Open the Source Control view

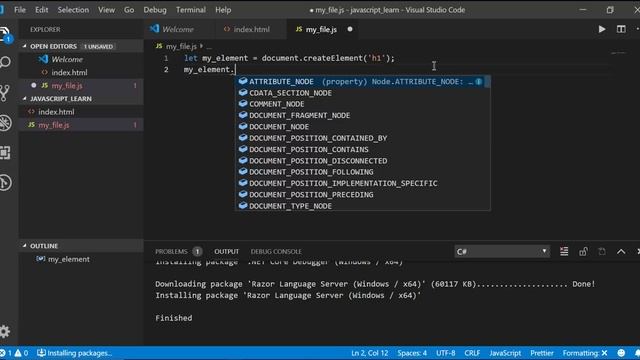pos(5,93)
